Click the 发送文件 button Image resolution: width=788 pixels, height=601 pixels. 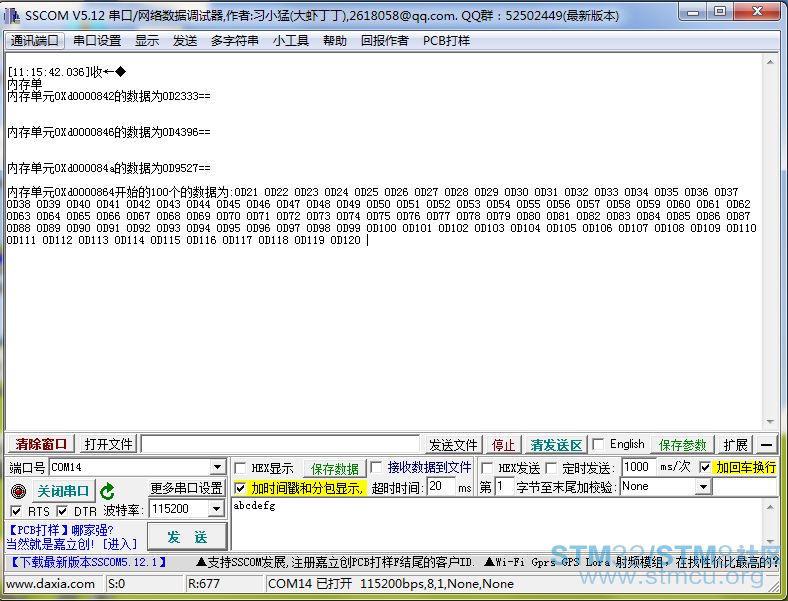point(453,445)
